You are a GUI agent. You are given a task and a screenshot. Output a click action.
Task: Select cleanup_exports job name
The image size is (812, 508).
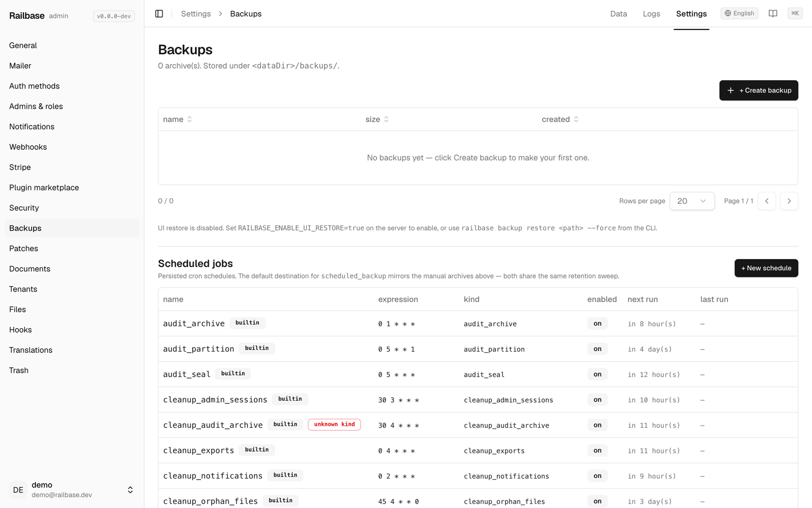pyautogui.click(x=198, y=451)
